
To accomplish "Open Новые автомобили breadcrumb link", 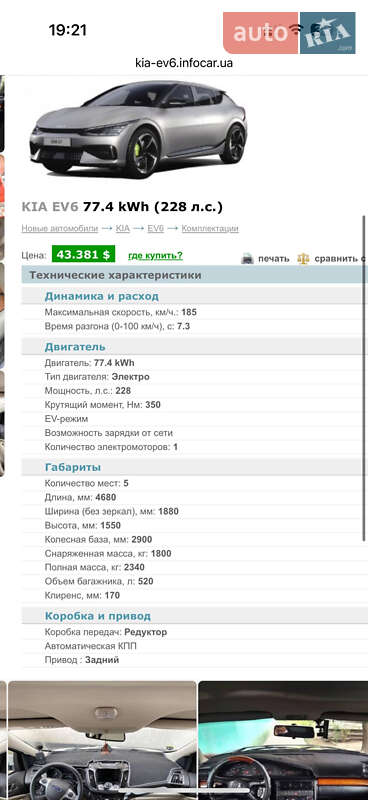I will pos(59,229).
